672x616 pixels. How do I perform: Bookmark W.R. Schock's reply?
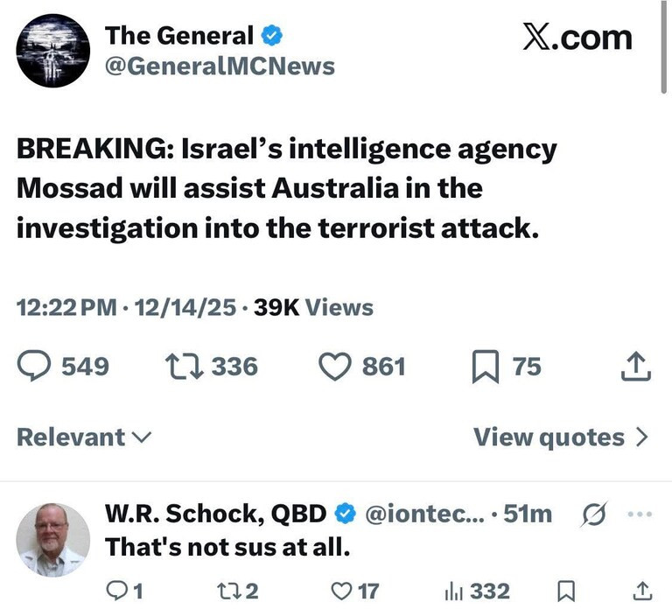pyautogui.click(x=565, y=591)
